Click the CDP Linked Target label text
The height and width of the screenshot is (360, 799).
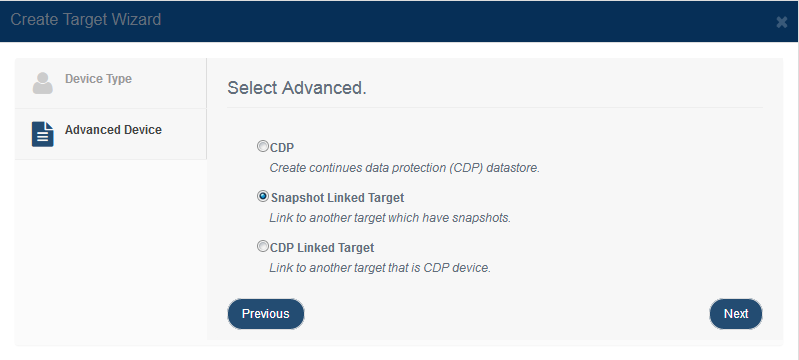click(x=322, y=248)
